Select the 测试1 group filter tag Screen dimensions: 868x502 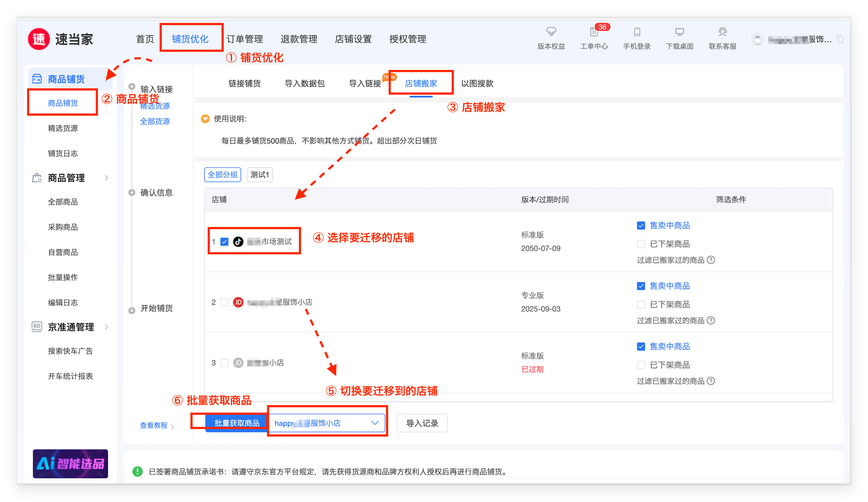(x=260, y=175)
